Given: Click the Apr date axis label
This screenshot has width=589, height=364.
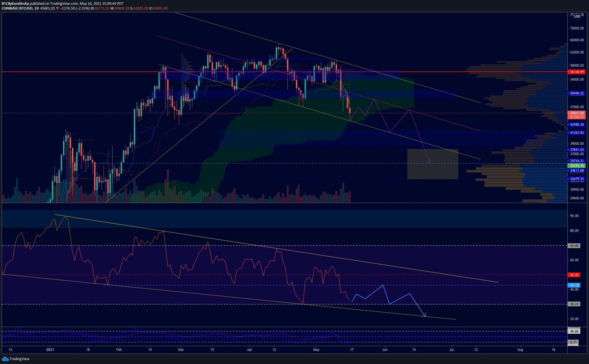Looking at the screenshot, I should tap(250, 350).
